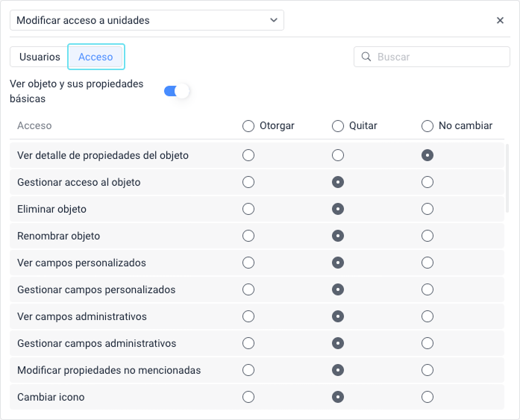Set 'Gestionar acceso al objeto' to No cambiar
The height and width of the screenshot is (420, 520).
coord(427,182)
